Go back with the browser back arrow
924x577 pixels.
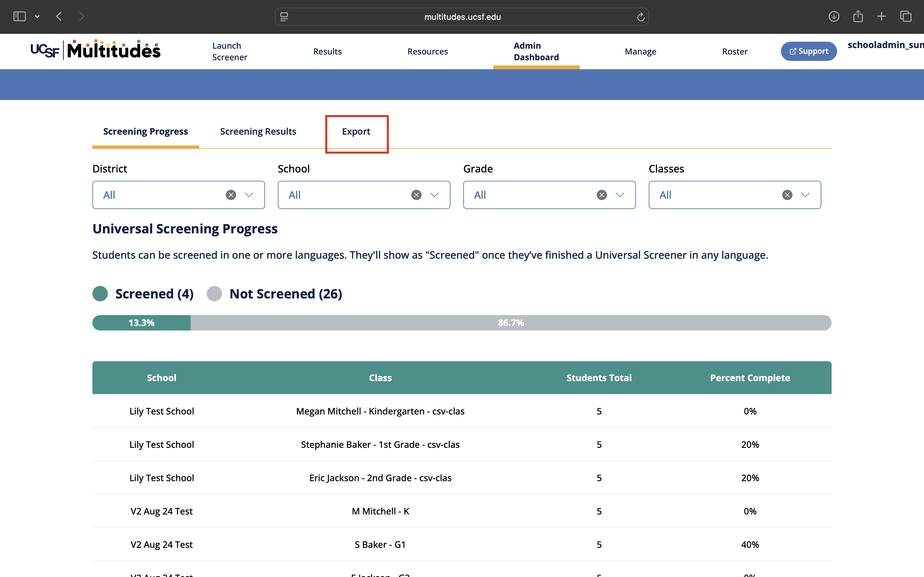pos(59,16)
